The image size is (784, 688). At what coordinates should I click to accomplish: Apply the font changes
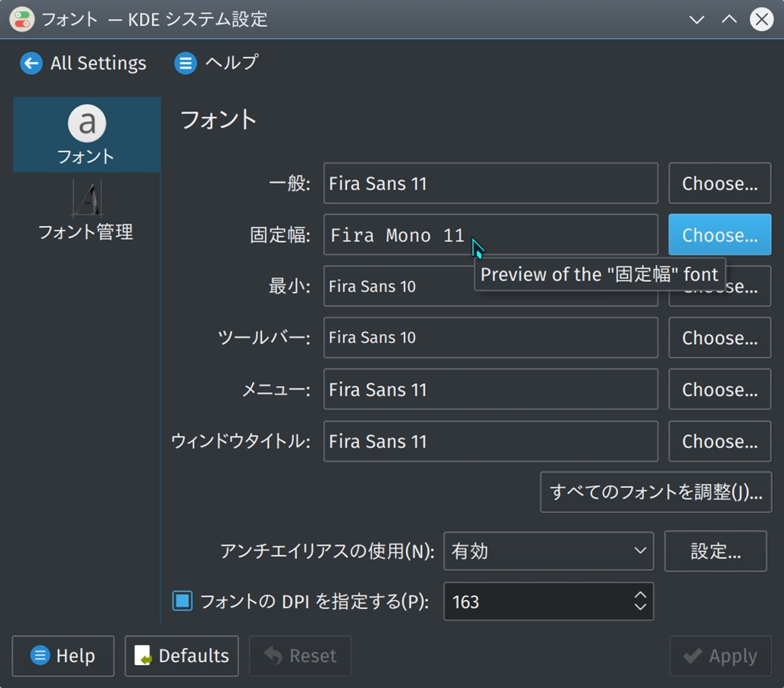[x=720, y=656]
